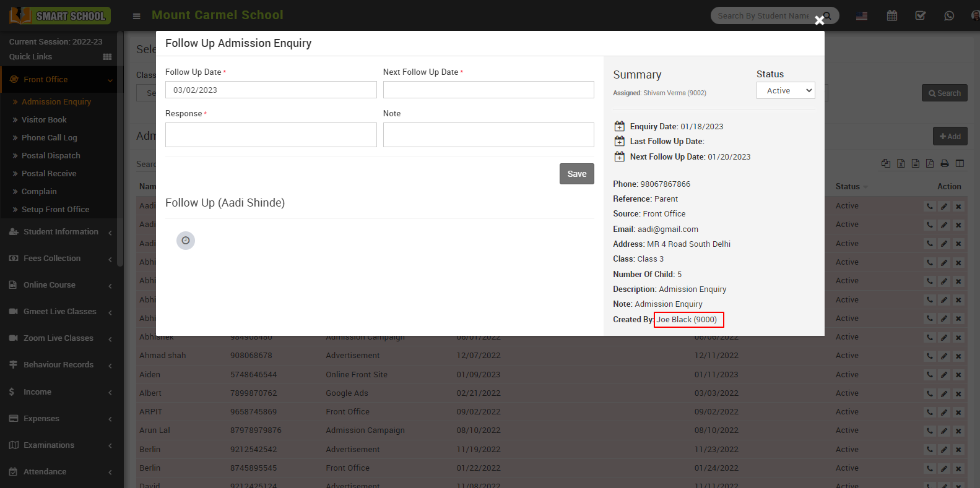Image resolution: width=980 pixels, height=488 pixels.
Task: Click into the Response text box
Action: click(271, 135)
